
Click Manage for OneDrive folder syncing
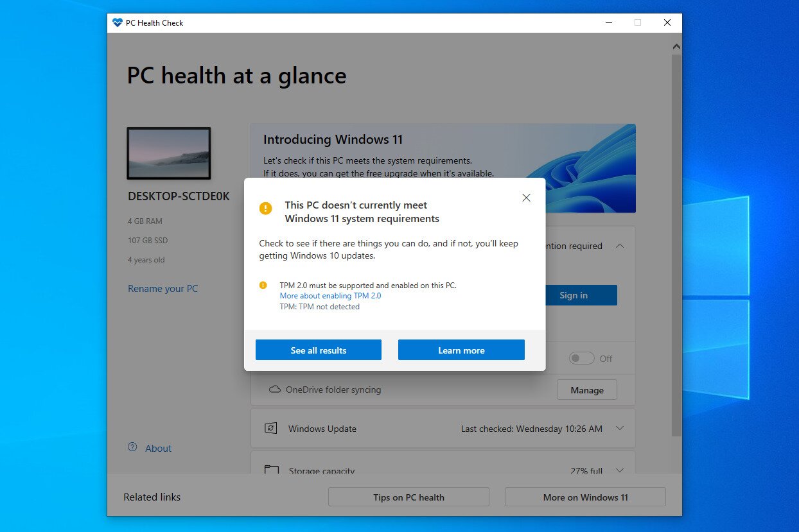[586, 390]
